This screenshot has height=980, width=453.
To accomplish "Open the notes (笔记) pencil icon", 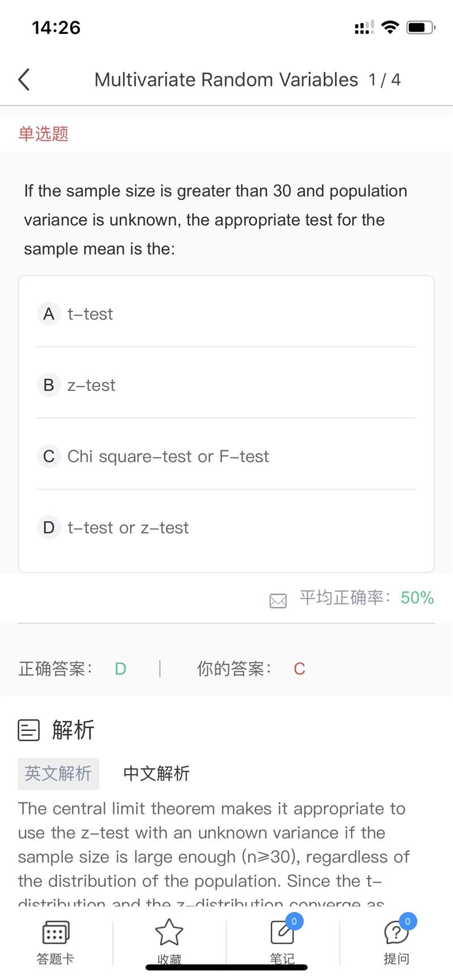I will [282, 932].
